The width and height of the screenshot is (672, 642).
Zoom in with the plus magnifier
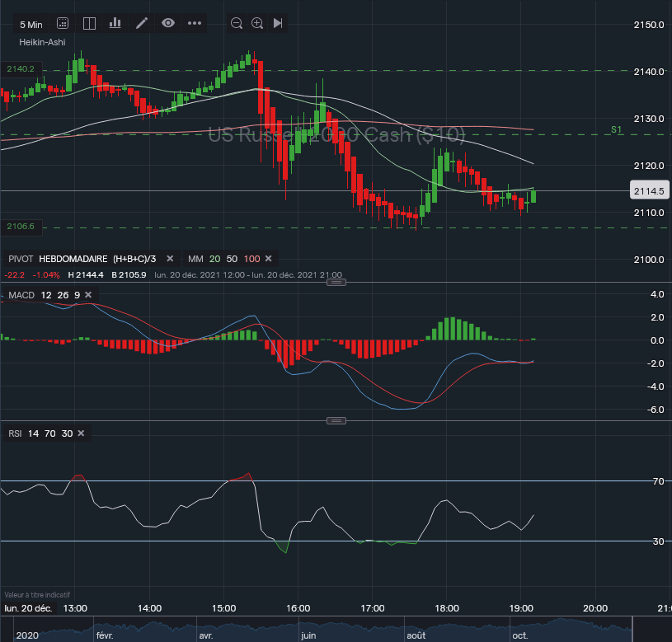tap(257, 23)
